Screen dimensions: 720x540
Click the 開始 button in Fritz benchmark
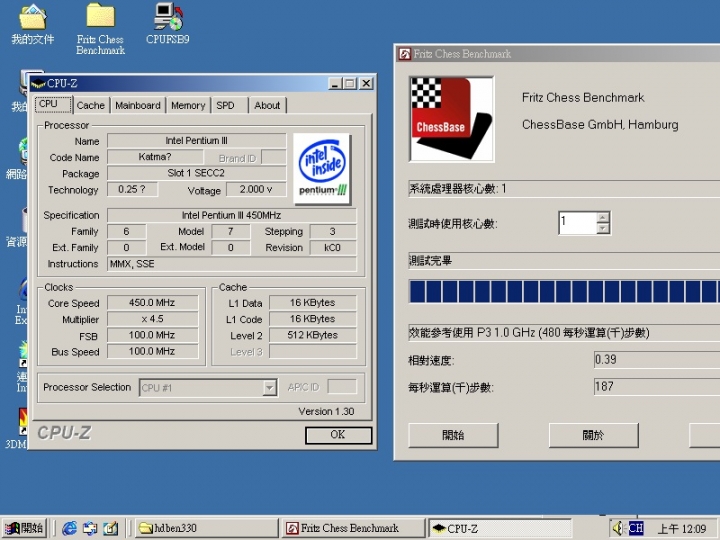[453, 435]
